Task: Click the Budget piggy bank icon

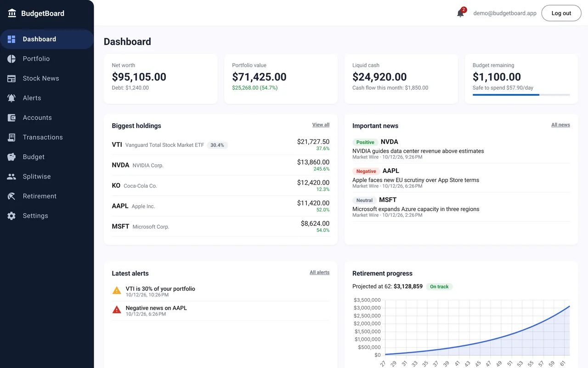Action: click(11, 157)
